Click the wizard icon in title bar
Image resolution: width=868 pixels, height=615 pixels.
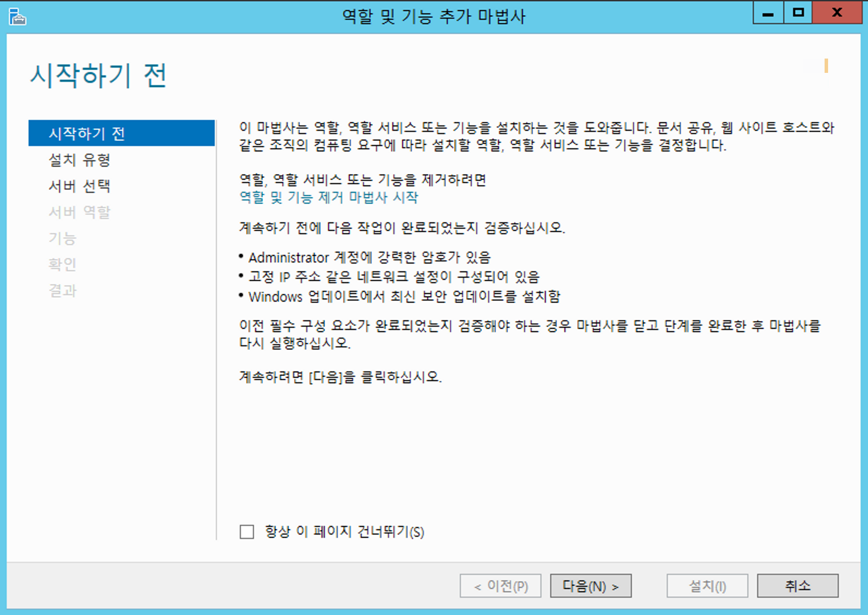pyautogui.click(x=17, y=16)
